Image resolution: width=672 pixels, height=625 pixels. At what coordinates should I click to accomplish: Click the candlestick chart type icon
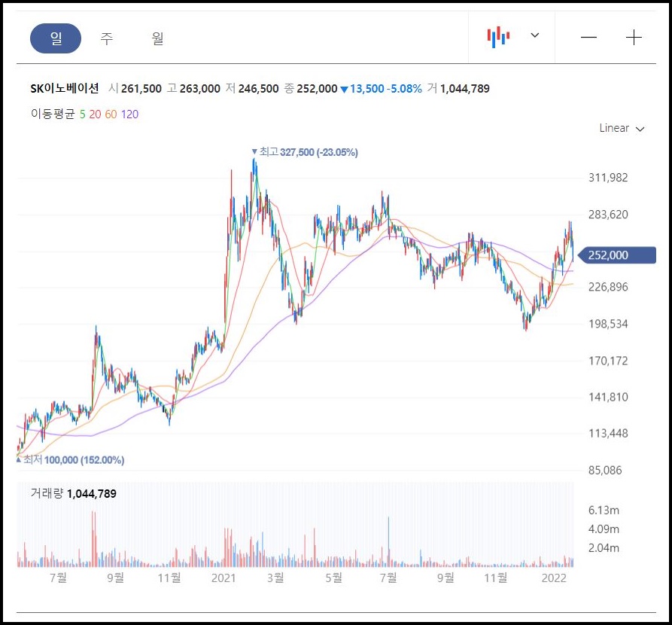pyautogui.click(x=498, y=37)
